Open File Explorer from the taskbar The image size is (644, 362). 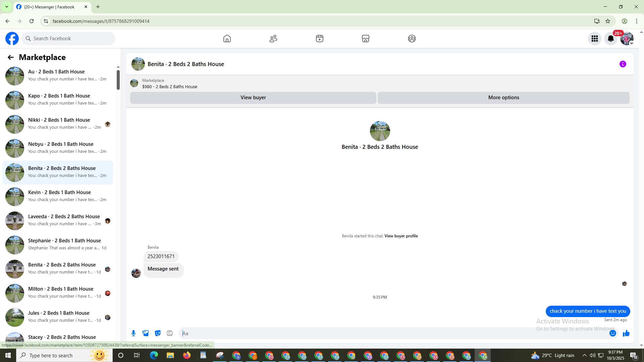coord(170,355)
